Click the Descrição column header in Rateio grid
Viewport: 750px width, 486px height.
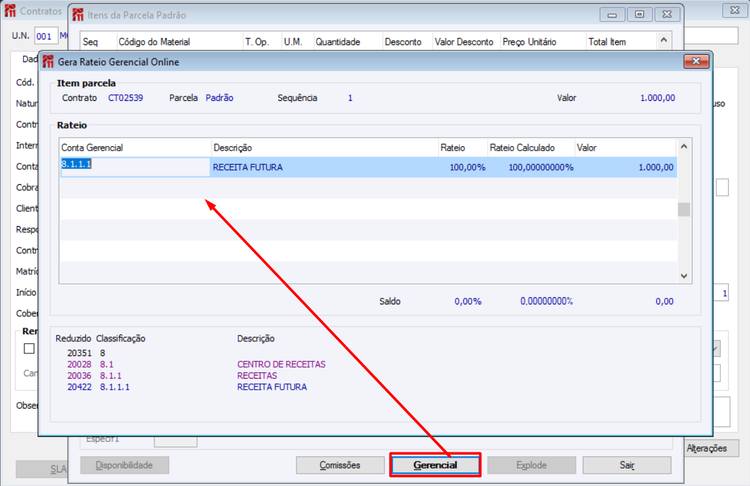click(325, 148)
